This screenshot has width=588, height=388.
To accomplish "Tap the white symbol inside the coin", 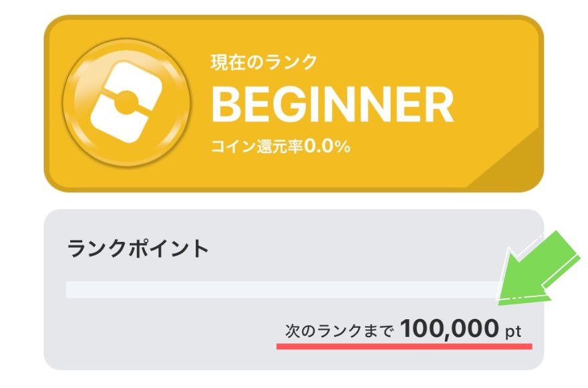I will [x=126, y=102].
